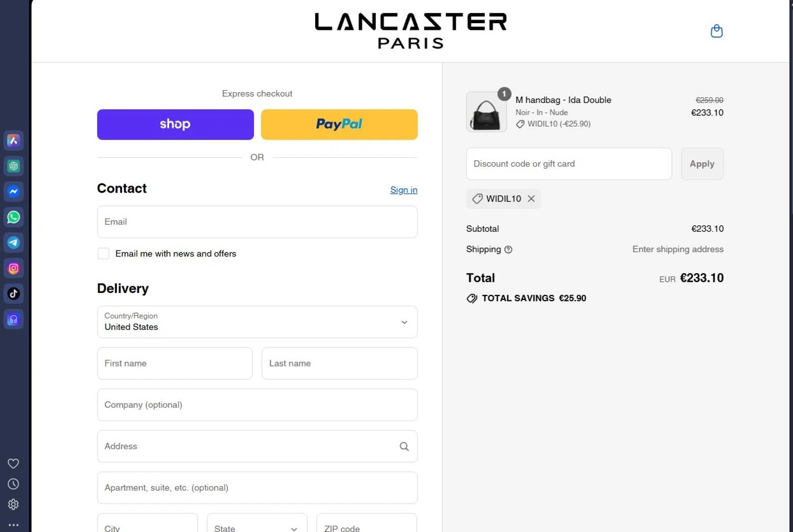Viewport: 793px width, 532px height.
Task: Open Telegram in the sidebar
Action: tap(14, 243)
